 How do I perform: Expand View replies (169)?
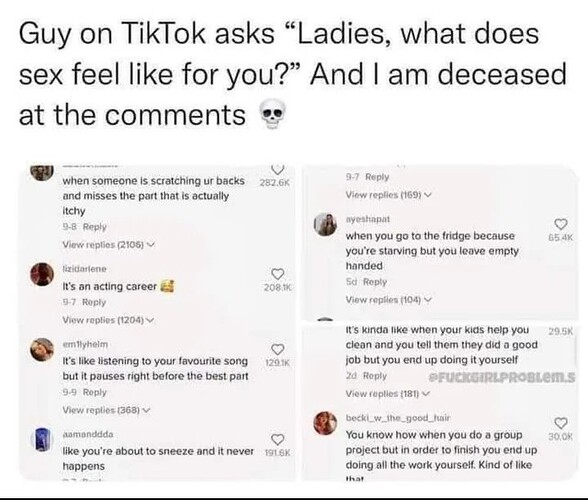coord(388,195)
